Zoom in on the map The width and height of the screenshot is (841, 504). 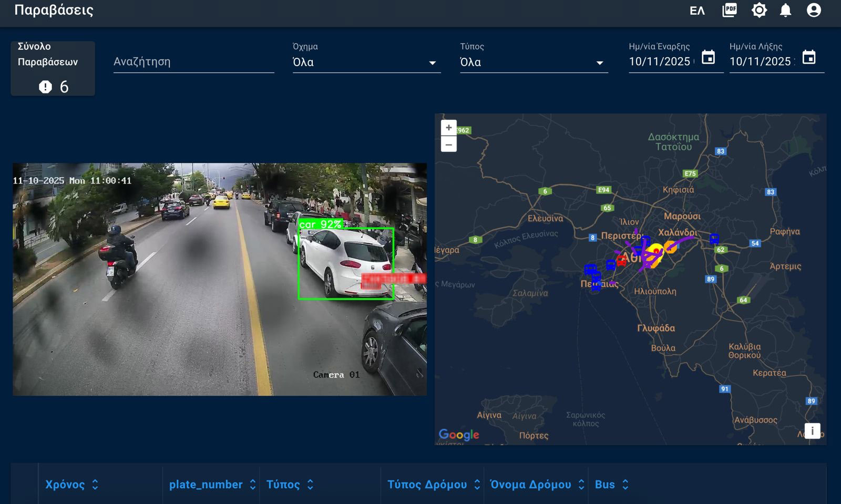pyautogui.click(x=448, y=128)
